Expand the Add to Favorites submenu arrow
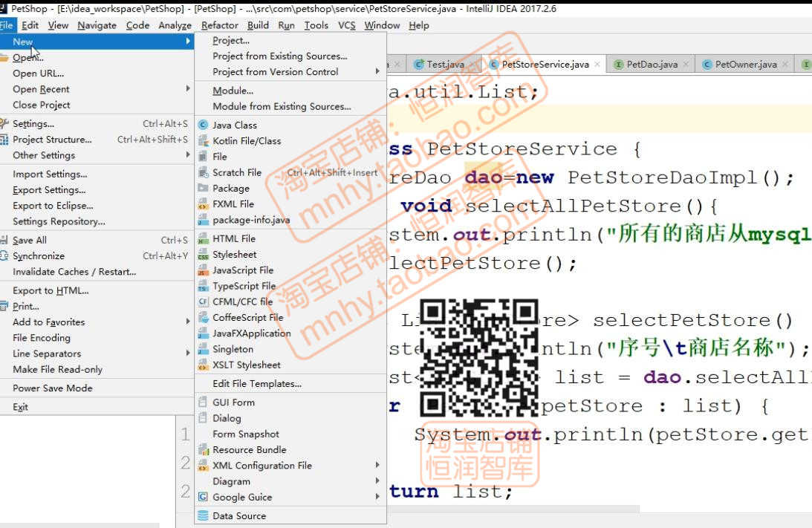Viewport: 812px width, 528px height. (x=188, y=322)
